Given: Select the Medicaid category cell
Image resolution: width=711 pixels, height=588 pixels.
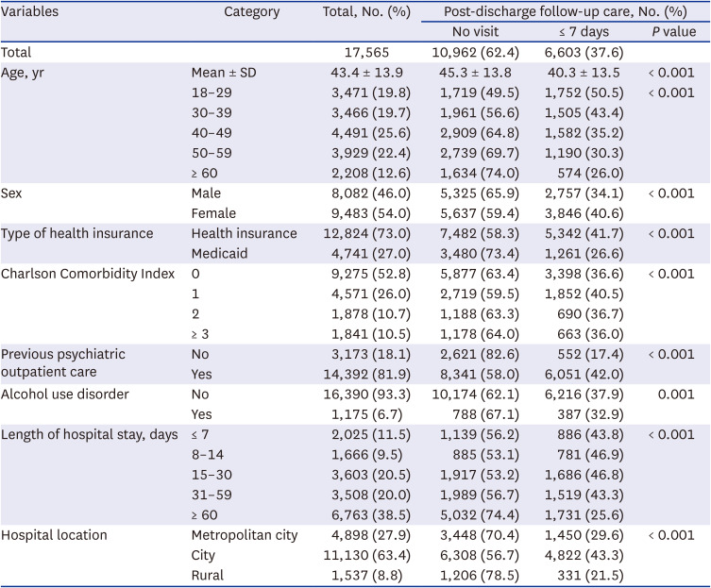Looking at the screenshot, I should click(x=220, y=253).
